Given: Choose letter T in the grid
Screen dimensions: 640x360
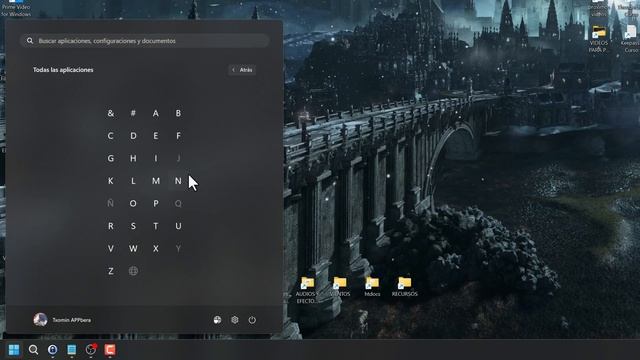Looking at the screenshot, I should 156,226.
